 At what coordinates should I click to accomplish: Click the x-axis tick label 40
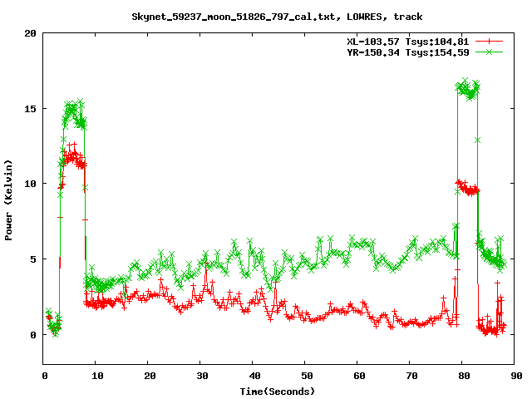coord(254,376)
